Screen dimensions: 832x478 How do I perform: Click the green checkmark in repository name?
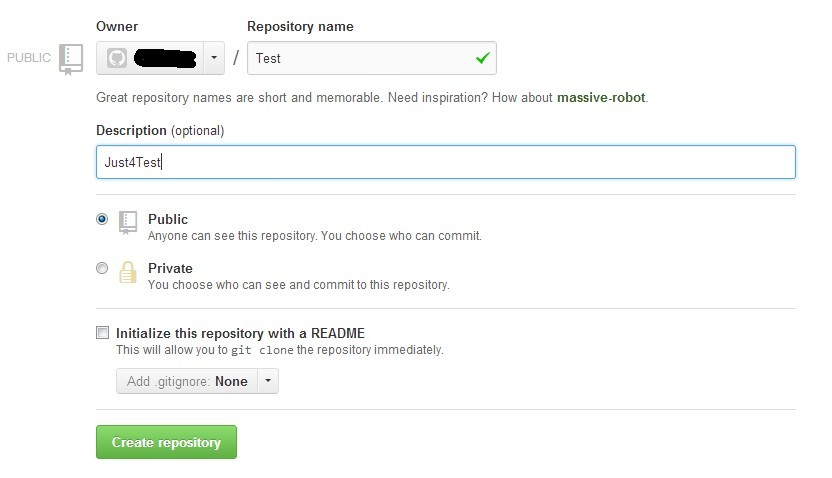(482, 57)
